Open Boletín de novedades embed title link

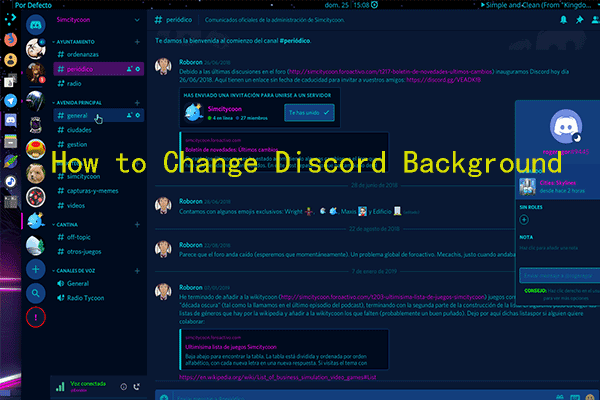click(232, 149)
